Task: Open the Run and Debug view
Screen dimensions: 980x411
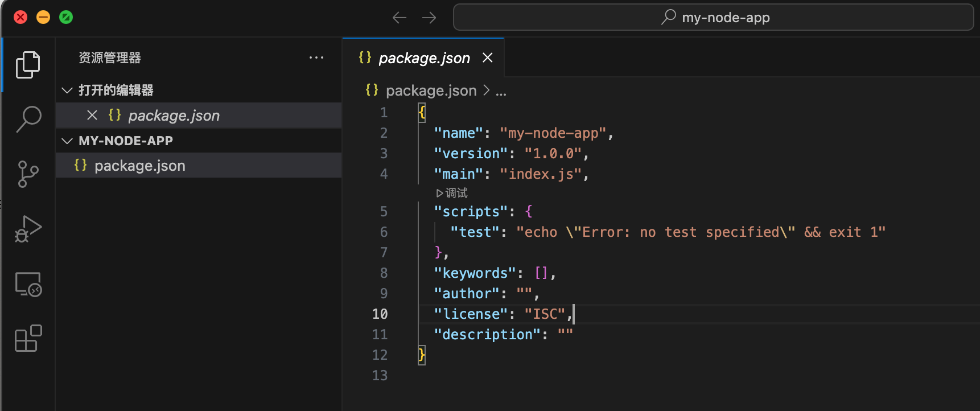Action: pyautogui.click(x=28, y=229)
